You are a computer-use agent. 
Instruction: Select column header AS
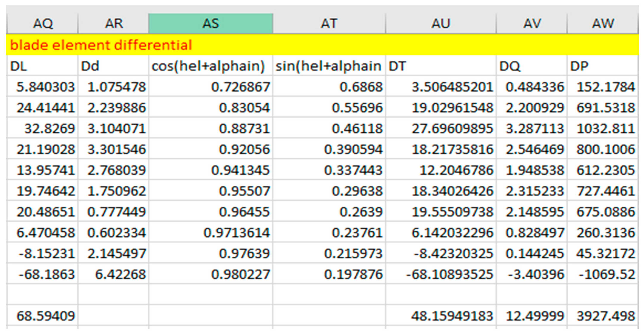pyautogui.click(x=211, y=23)
